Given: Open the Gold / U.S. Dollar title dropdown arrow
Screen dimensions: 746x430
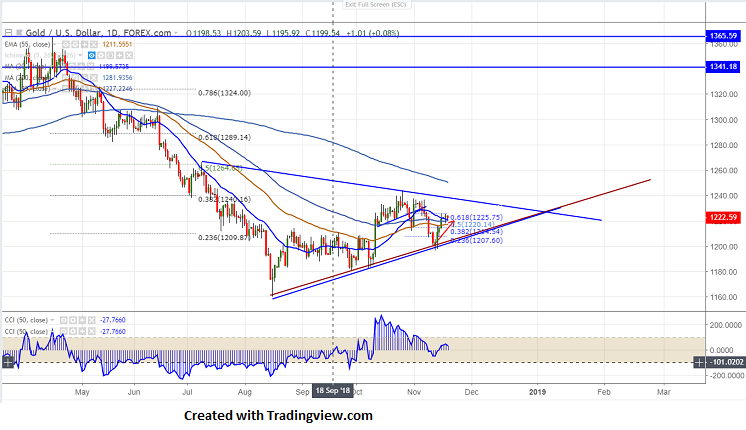Looking at the screenshot, I should tap(176, 33).
